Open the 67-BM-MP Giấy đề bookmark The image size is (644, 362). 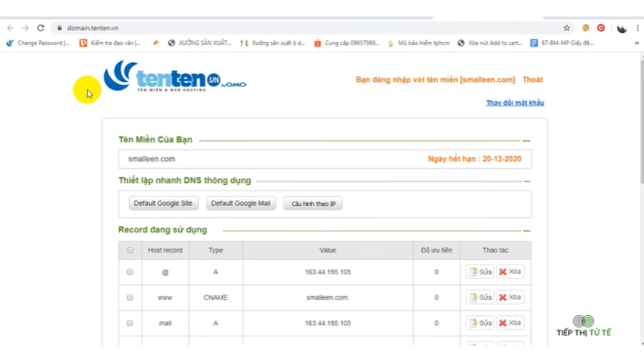tap(562, 43)
